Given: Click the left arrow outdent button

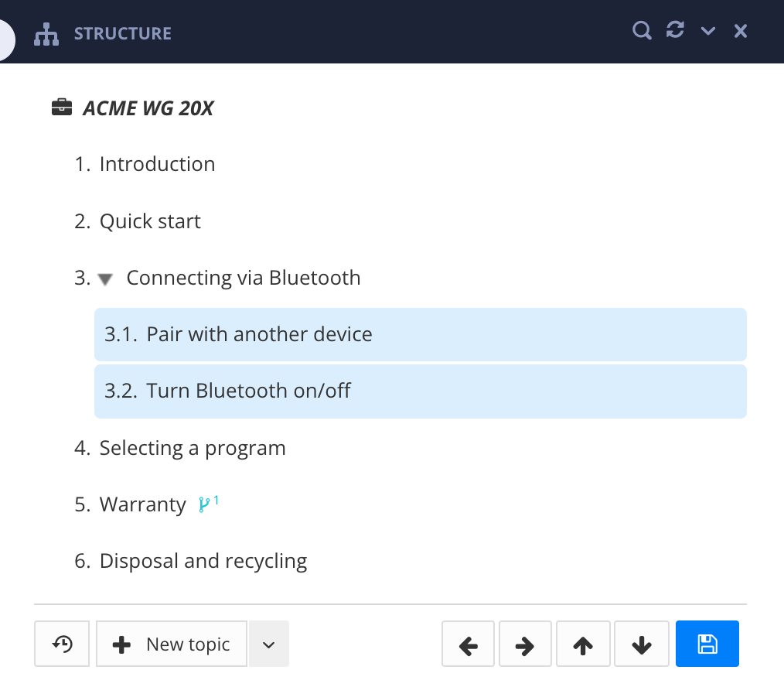Looking at the screenshot, I should 469,644.
